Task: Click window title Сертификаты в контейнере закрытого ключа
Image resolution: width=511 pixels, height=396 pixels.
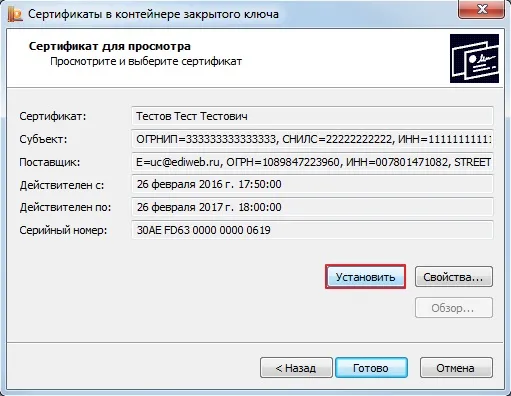Action: point(153,14)
